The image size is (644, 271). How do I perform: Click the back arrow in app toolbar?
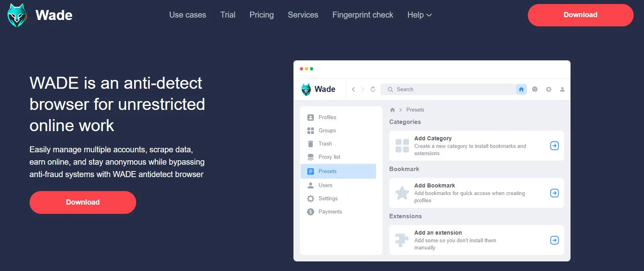pos(353,90)
